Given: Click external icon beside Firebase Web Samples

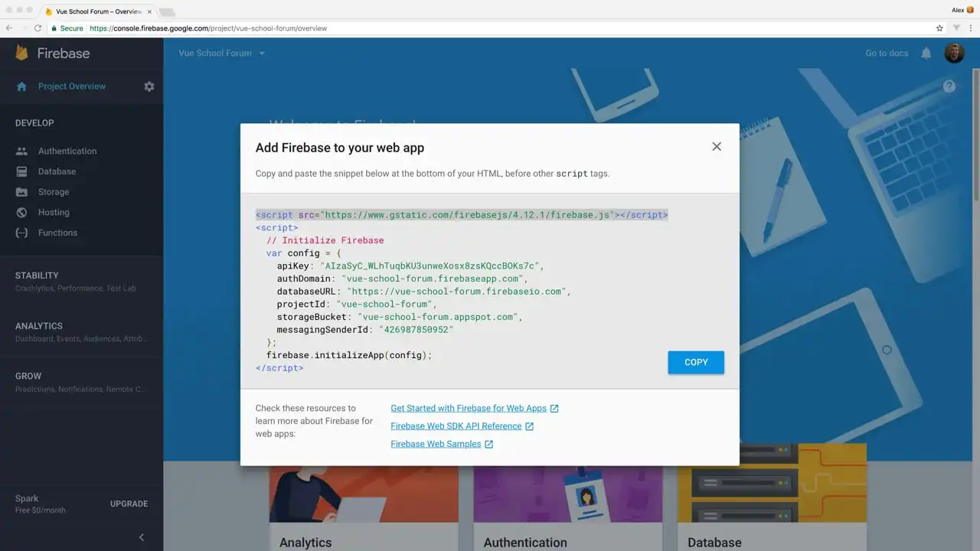Looking at the screenshot, I should [x=488, y=444].
